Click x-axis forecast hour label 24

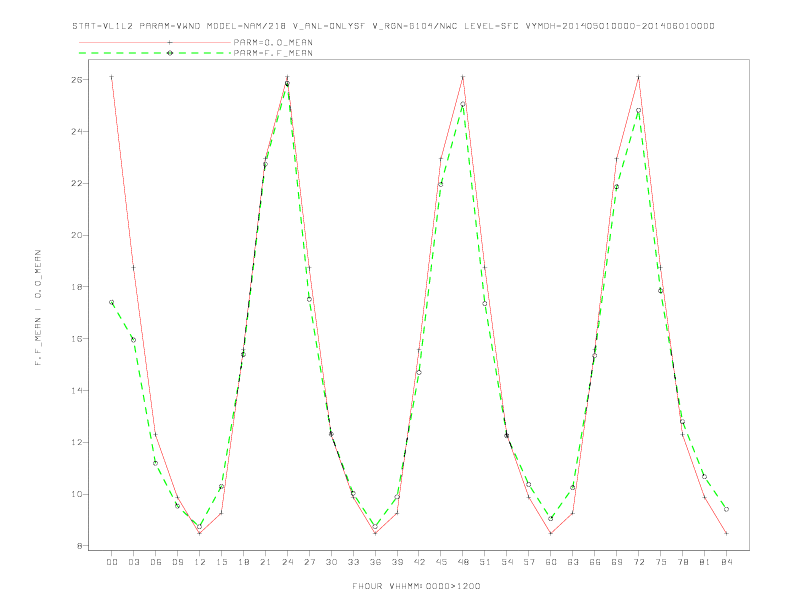click(x=287, y=562)
